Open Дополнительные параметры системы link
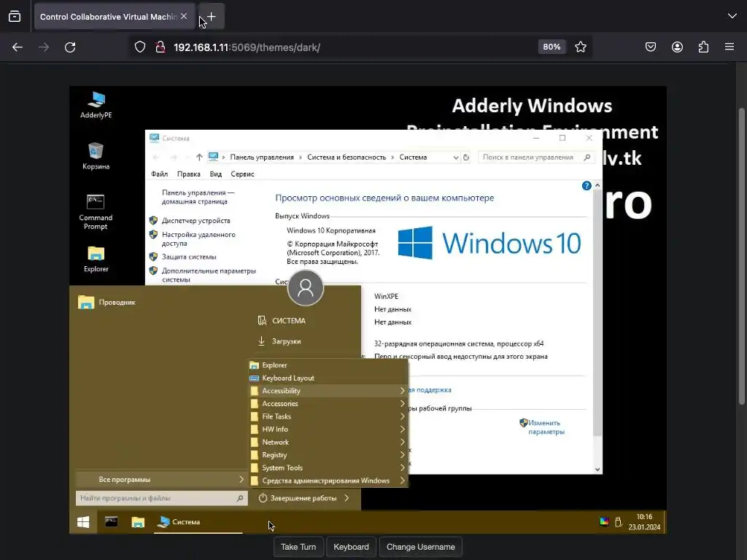 [209, 275]
